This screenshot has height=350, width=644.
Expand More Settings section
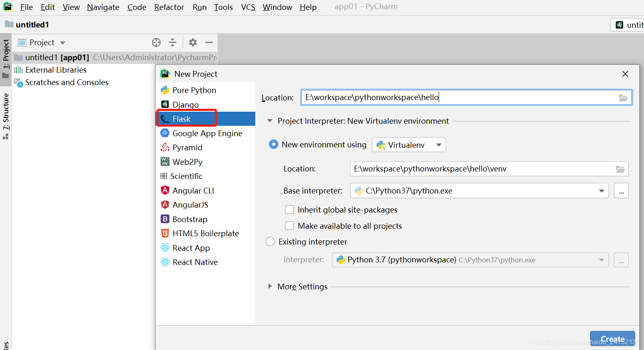[x=270, y=286]
